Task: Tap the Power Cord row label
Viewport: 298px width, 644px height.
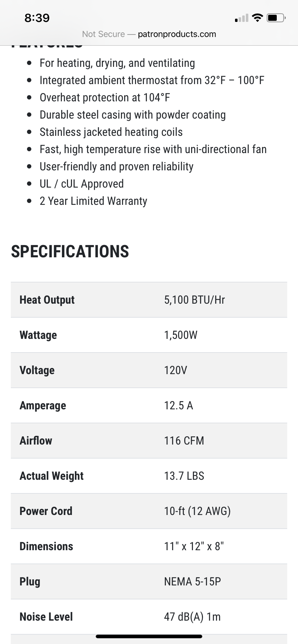Action: click(x=46, y=511)
